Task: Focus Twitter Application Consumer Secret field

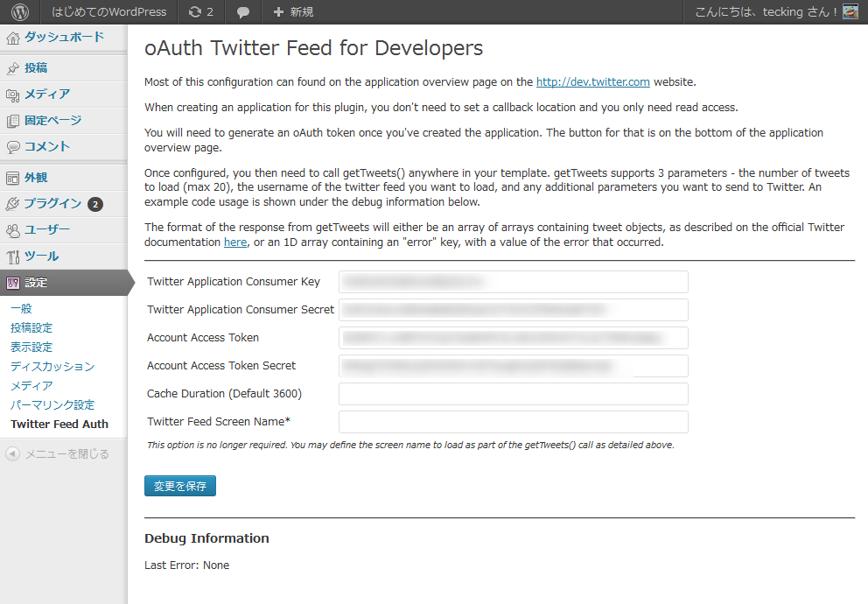Action: (513, 310)
